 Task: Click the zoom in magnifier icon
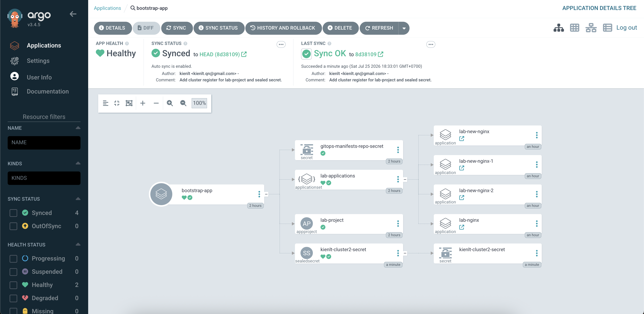(x=170, y=103)
